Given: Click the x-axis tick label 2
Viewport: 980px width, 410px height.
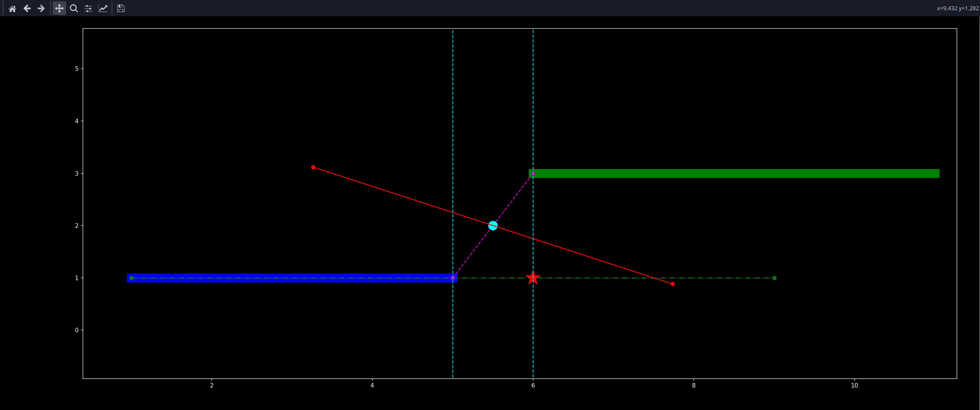Looking at the screenshot, I should point(211,385).
